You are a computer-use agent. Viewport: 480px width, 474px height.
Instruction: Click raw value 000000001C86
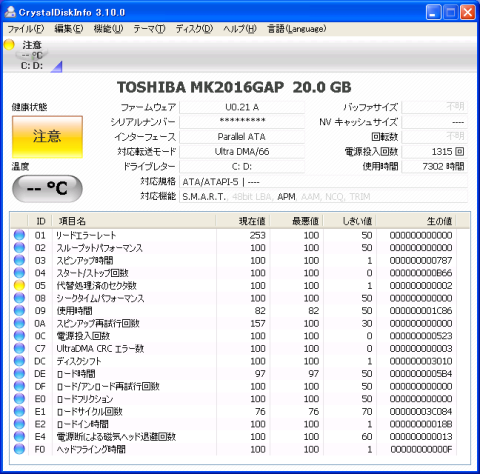point(421,311)
